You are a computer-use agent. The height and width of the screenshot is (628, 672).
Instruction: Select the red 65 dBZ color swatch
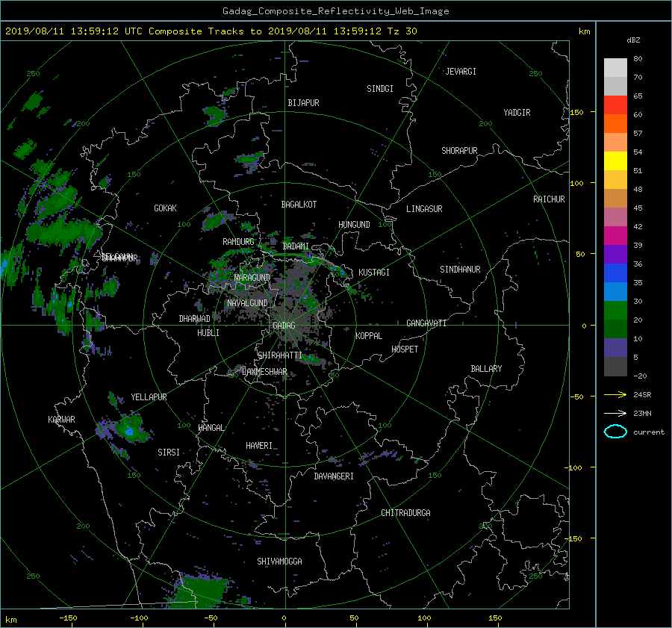pyautogui.click(x=615, y=105)
